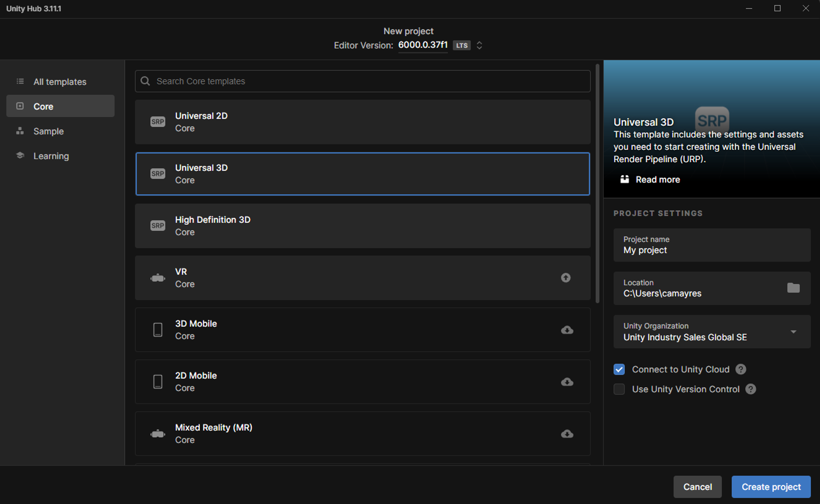Image resolution: width=820 pixels, height=504 pixels.
Task: Open the Editor Version selector arrows
Action: [479, 45]
